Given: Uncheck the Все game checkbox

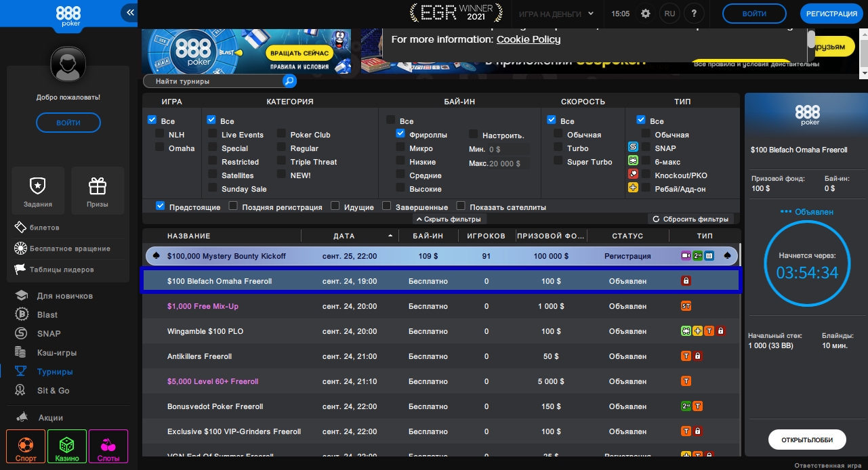Looking at the screenshot, I should tap(152, 120).
